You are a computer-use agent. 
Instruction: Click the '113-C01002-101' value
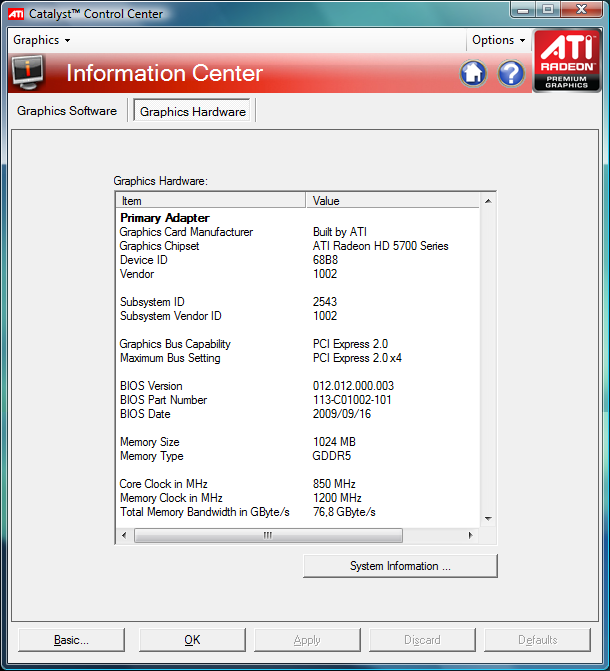(352, 400)
